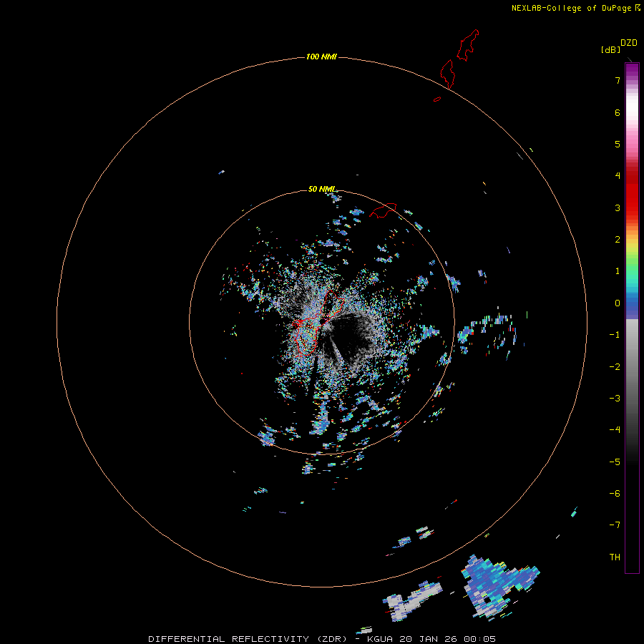
Task: Click the -4 value on the color scale
Action: click(x=615, y=430)
